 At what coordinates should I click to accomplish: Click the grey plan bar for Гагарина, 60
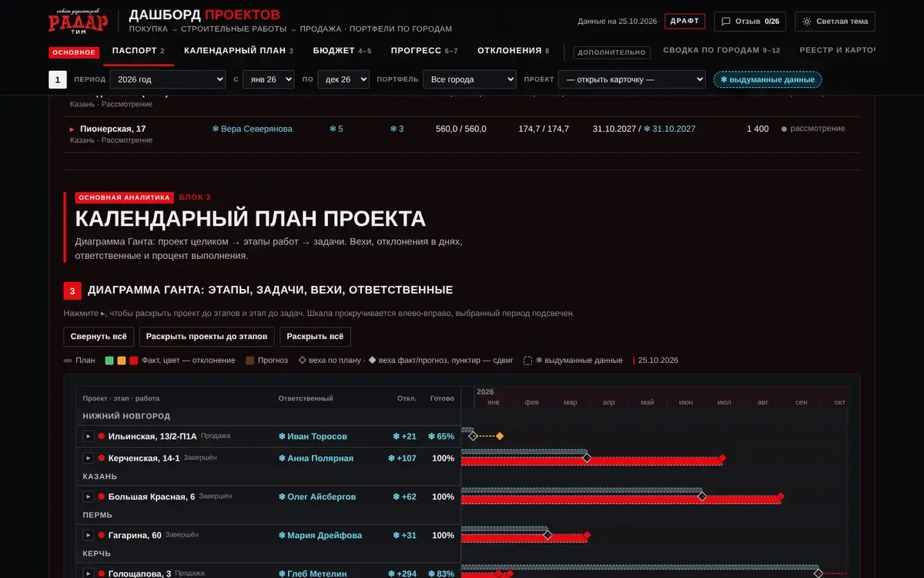tap(504, 529)
